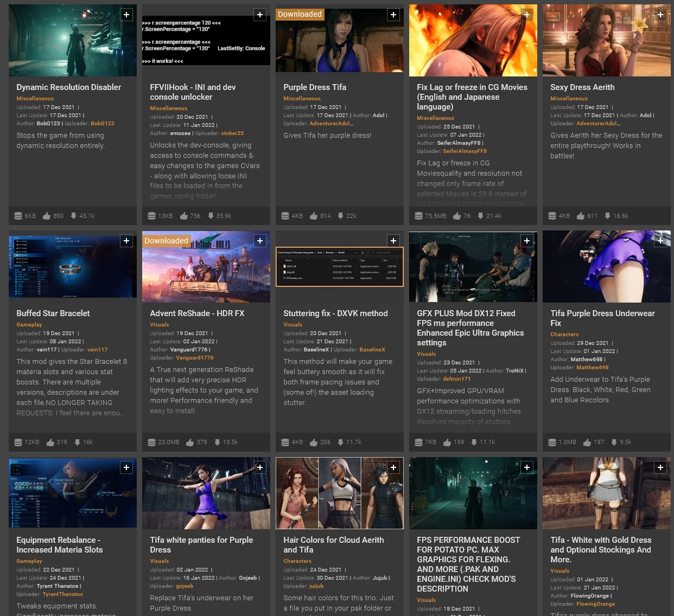
Task: Click the plus icon on Buffed Star Bracelet
Action: point(126,241)
